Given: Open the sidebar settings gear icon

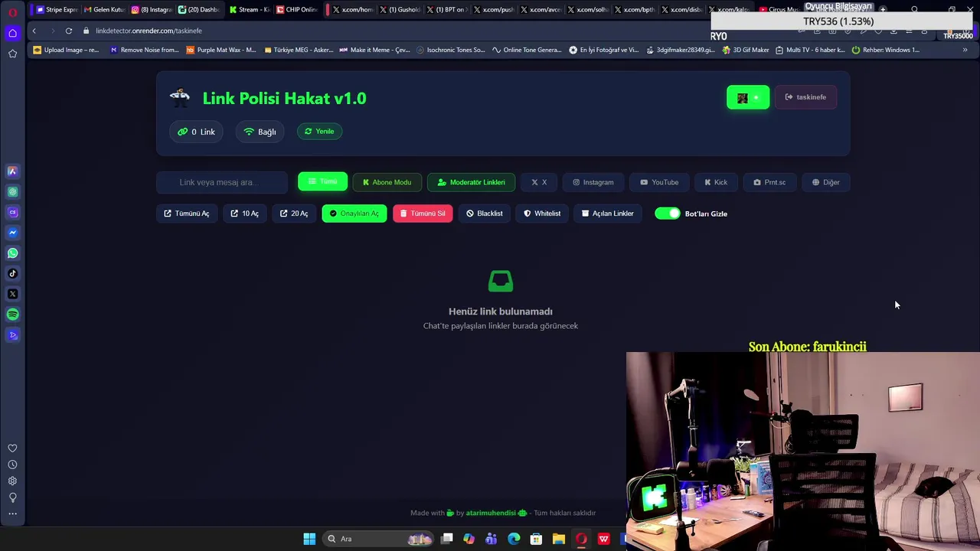Looking at the screenshot, I should coord(12,481).
